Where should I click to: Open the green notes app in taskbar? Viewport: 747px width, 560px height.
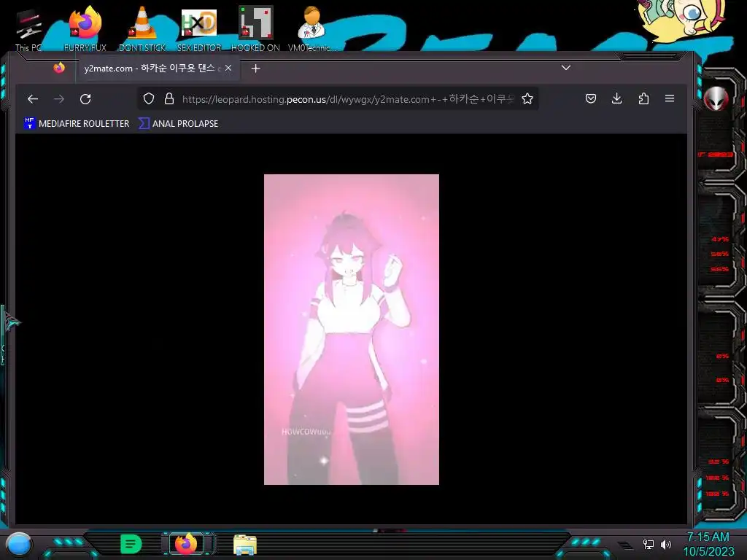tap(131, 544)
